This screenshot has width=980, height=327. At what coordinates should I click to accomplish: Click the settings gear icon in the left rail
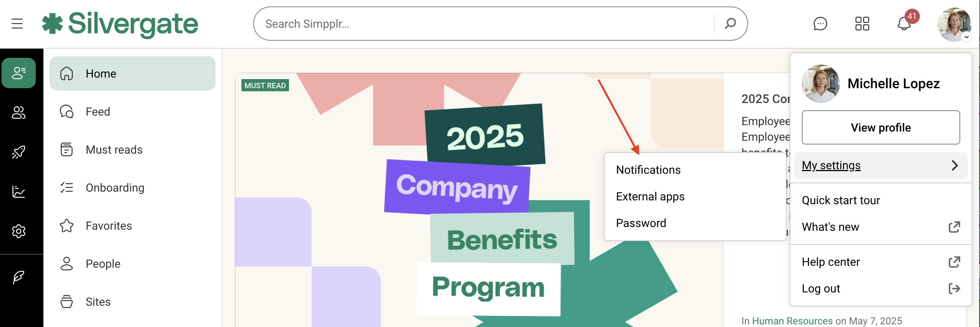19,231
